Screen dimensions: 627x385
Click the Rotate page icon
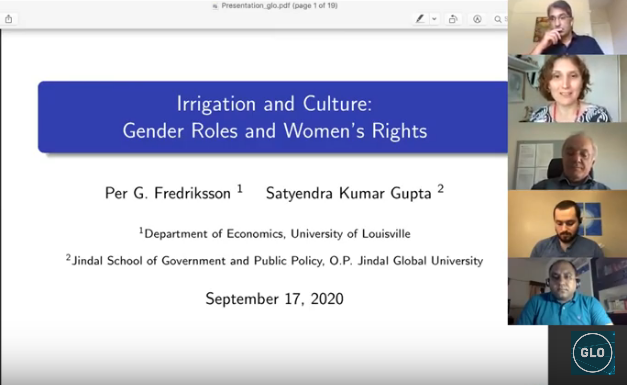click(x=453, y=19)
